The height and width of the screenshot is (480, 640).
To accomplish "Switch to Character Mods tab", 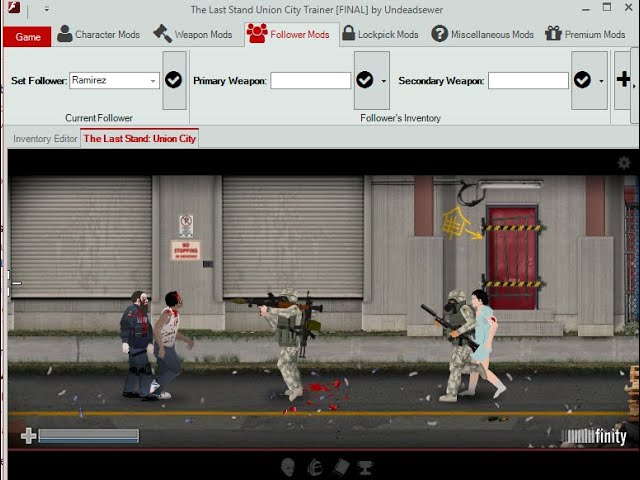I will 98,35.
